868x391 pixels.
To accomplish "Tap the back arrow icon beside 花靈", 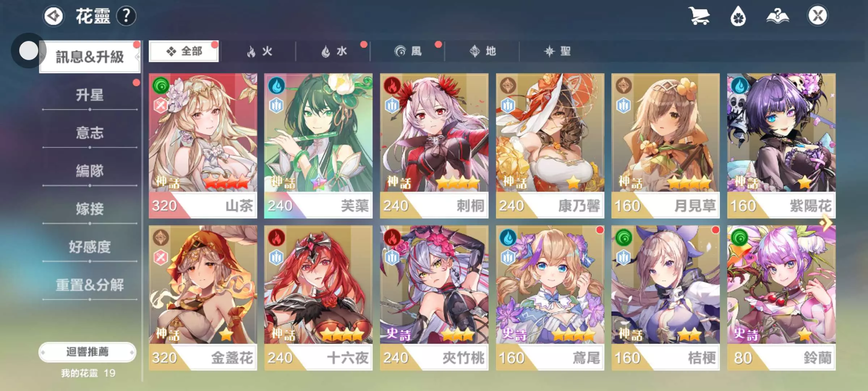I will point(54,16).
